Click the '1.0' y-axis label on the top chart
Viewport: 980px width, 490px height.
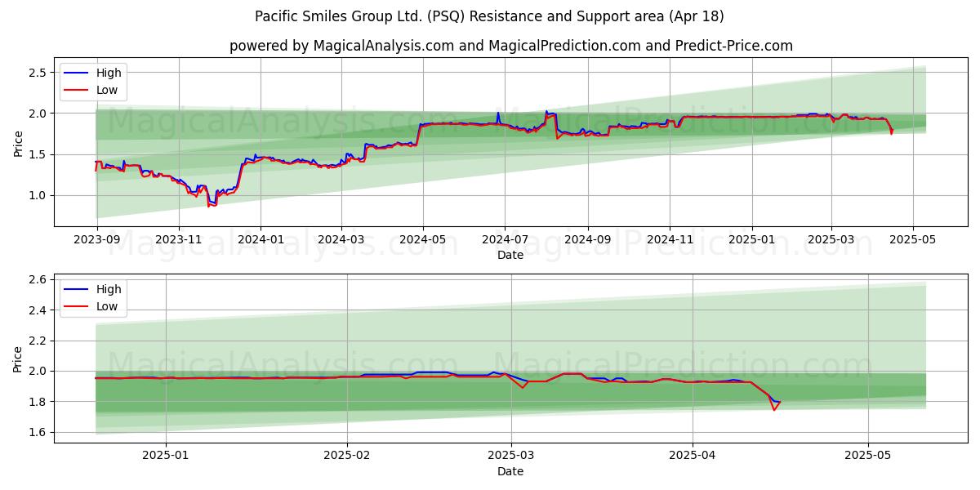pos(39,195)
